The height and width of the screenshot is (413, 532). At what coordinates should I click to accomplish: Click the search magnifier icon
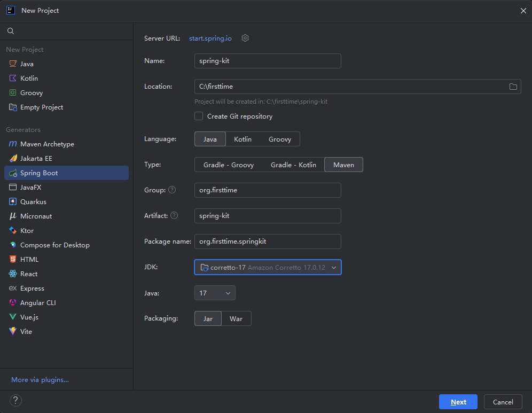[11, 31]
